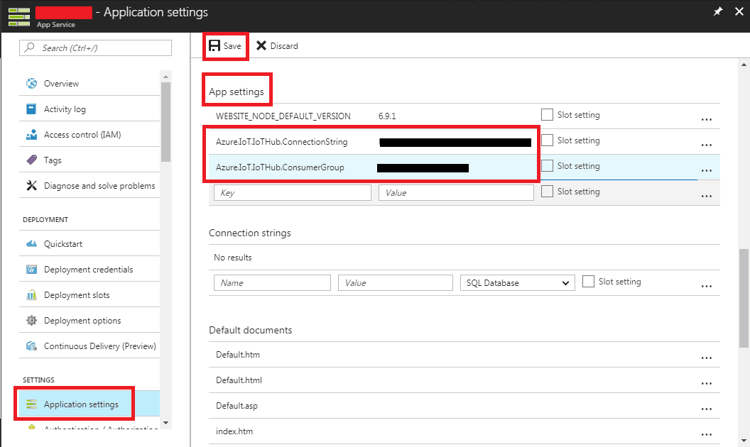Click the Access control (IAM) icon
Screen dimensions: 750x447
(32, 134)
